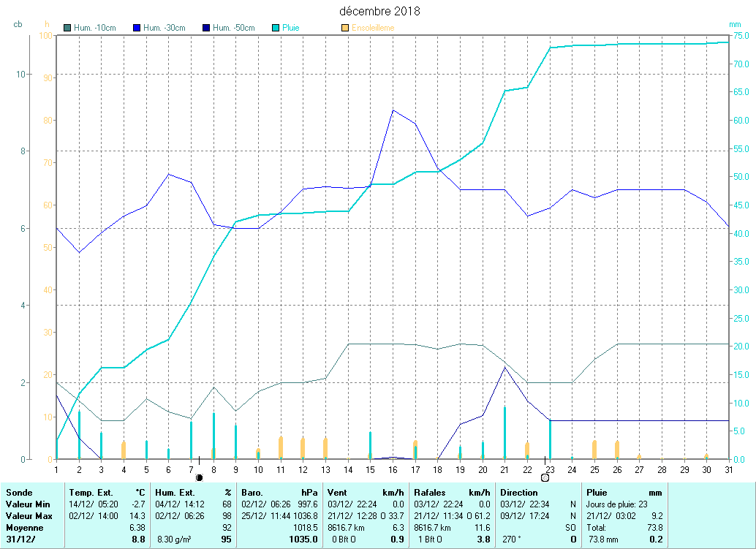Click the Valeur Max row label
This screenshot has height=549, width=756.
pos(26,515)
